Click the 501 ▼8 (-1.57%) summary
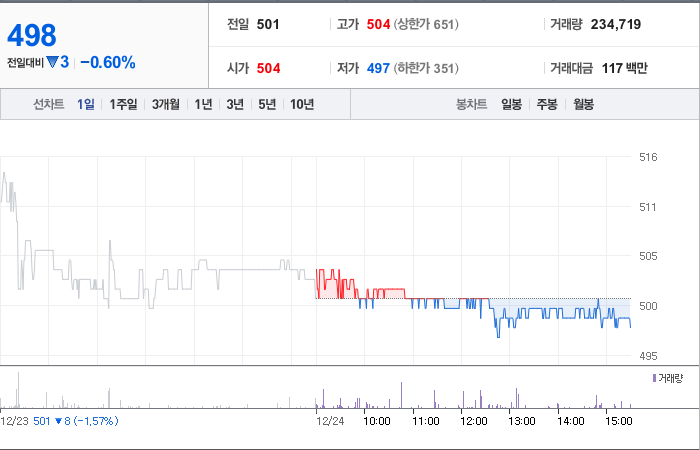700x450 pixels. tap(75, 421)
